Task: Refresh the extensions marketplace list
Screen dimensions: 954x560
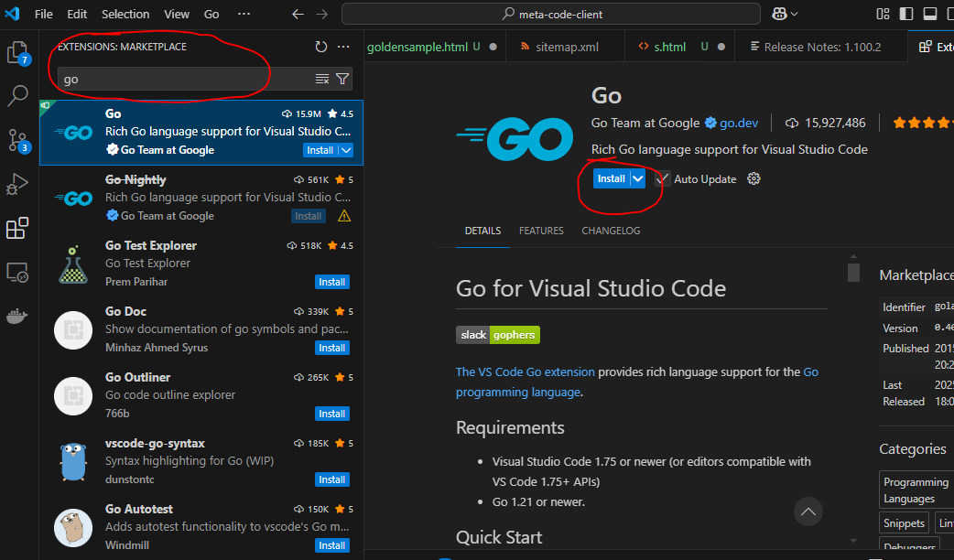Action: [320, 47]
